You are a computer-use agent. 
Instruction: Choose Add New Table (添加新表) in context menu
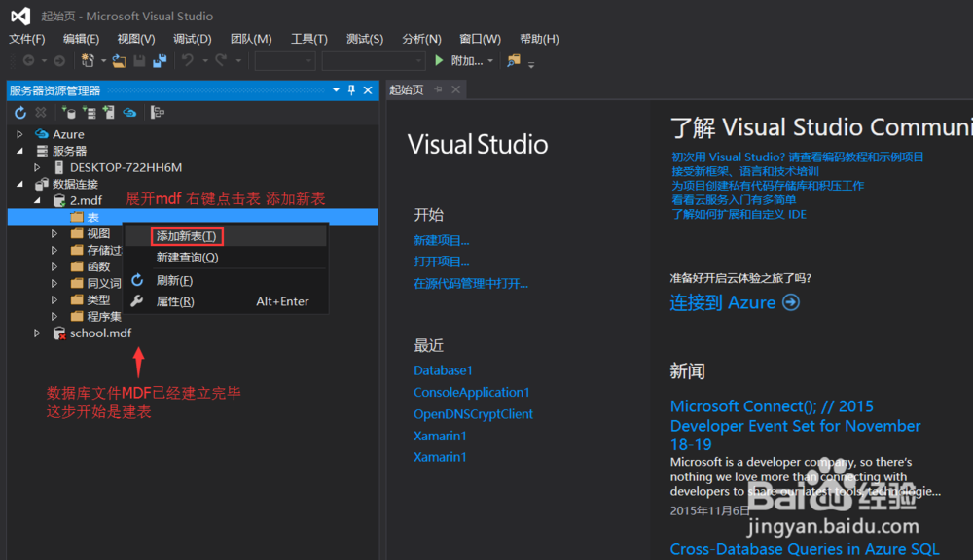click(x=226, y=236)
